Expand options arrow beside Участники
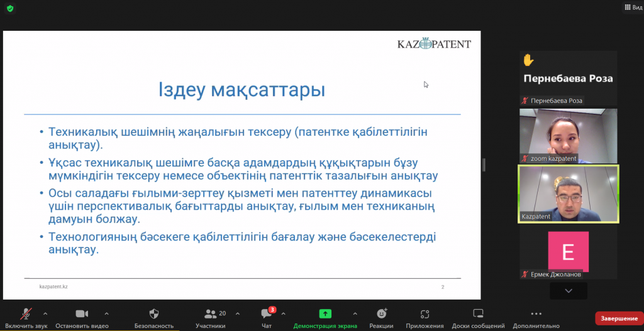This screenshot has width=644, height=331. [x=237, y=313]
